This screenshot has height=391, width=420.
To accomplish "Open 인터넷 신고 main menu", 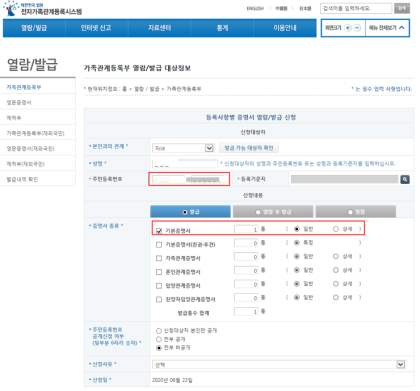I will tap(96, 28).
